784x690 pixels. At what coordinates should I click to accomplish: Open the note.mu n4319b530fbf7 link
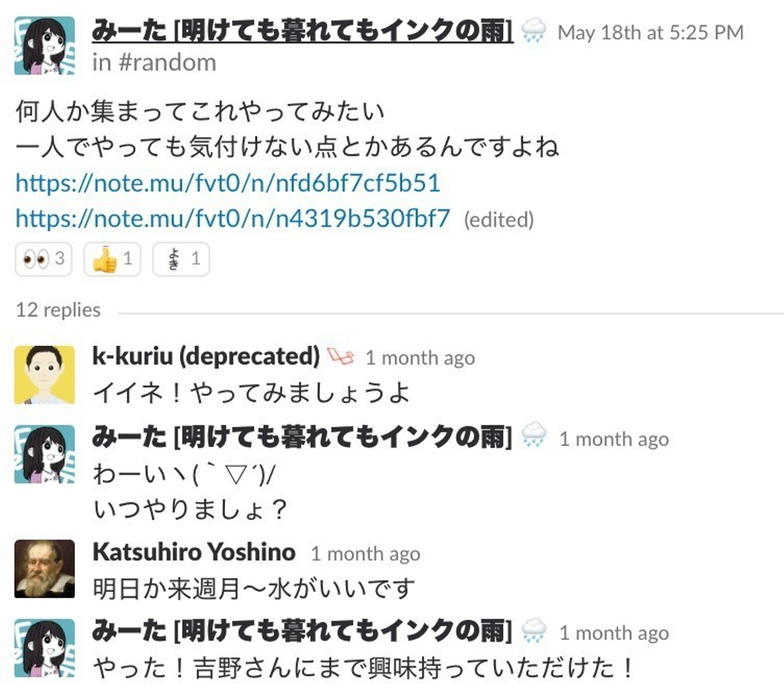tap(232, 218)
